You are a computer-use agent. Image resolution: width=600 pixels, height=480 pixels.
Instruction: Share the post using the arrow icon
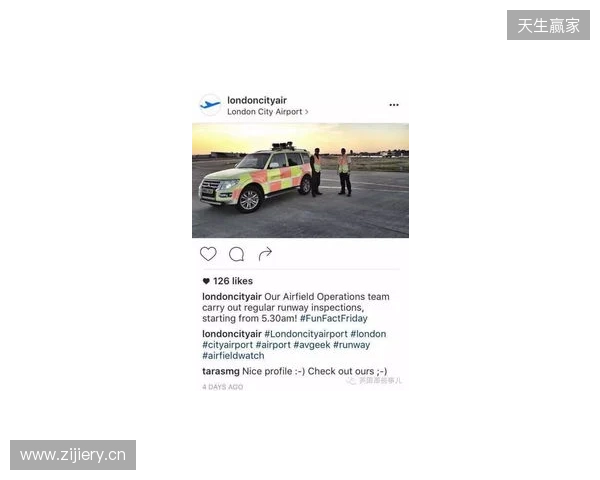pyautogui.click(x=265, y=254)
